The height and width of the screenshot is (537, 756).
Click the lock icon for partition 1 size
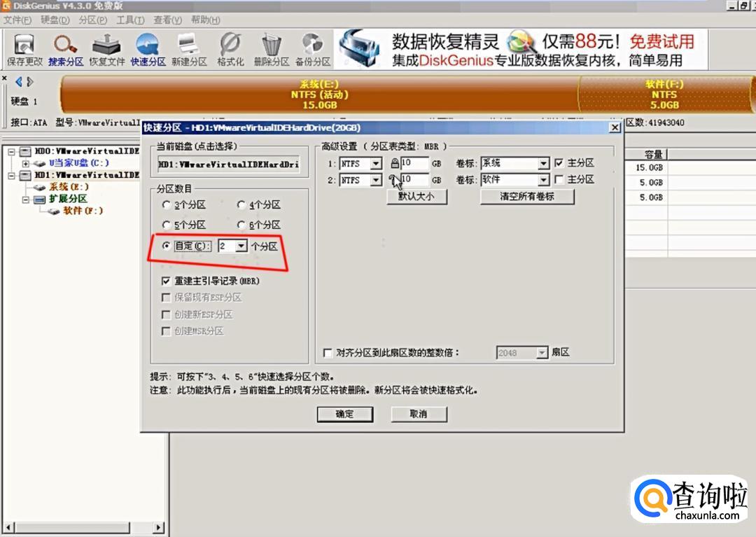[x=394, y=163]
